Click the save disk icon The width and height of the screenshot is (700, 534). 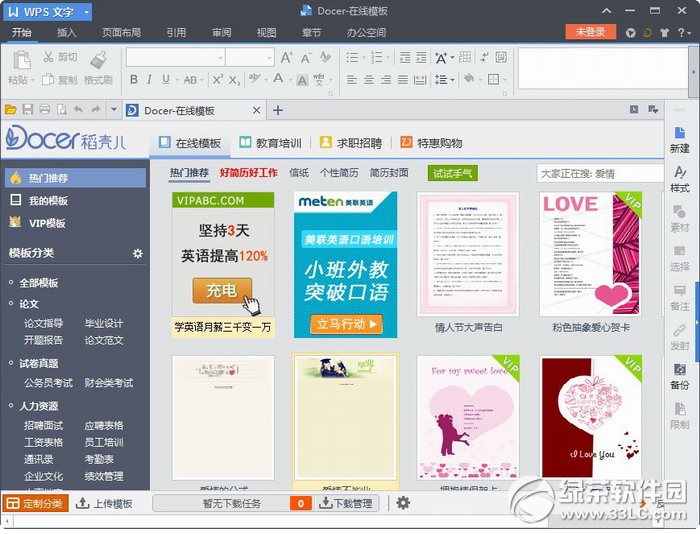[x=28, y=109]
